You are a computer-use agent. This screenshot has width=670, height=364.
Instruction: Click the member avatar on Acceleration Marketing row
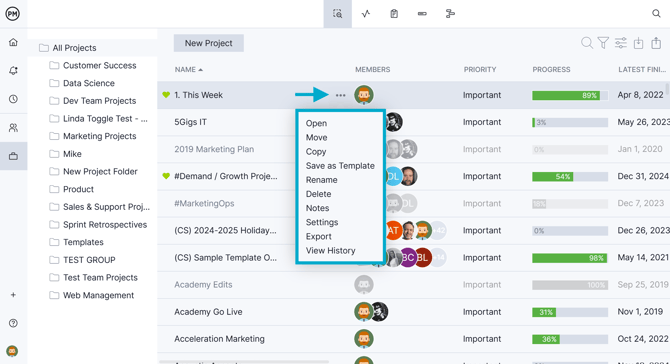[x=364, y=339]
